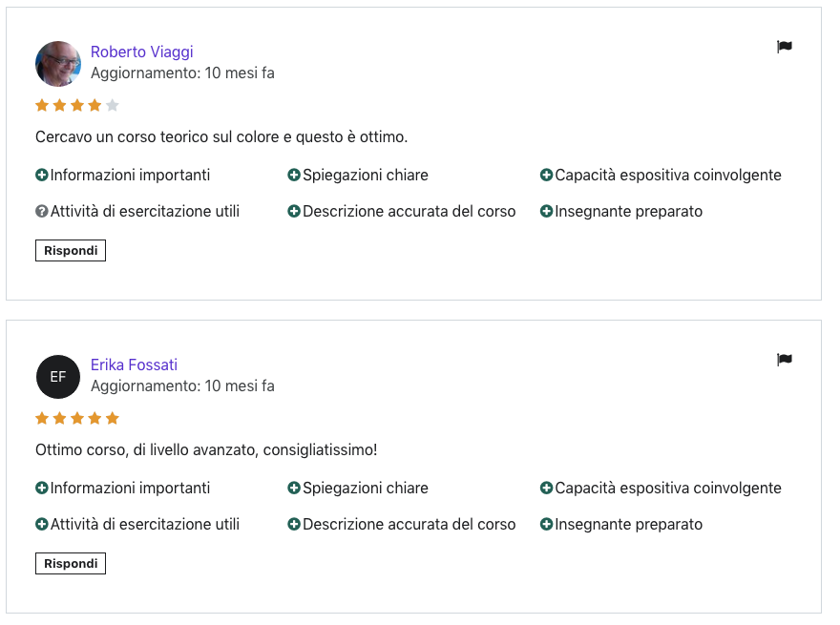Click plus icon beside Spiegazioni chiare in Erika's review

(294, 488)
